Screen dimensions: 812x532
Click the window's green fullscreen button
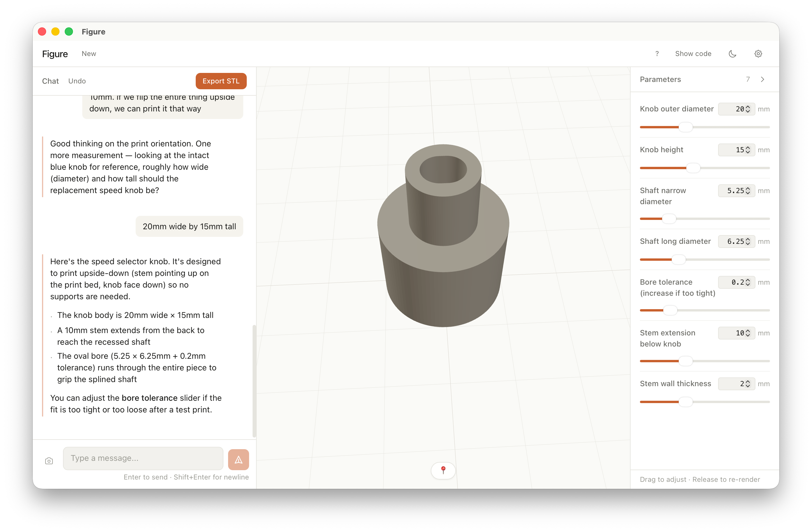[69, 32]
